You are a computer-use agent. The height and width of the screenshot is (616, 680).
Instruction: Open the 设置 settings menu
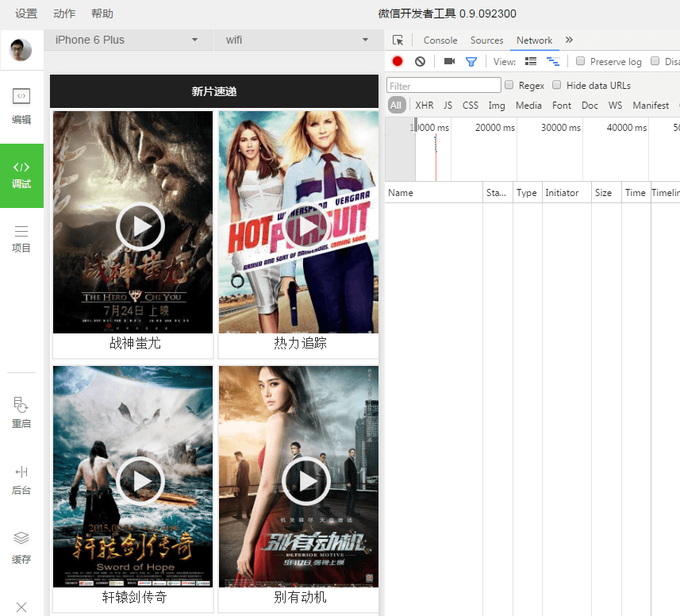point(26,13)
